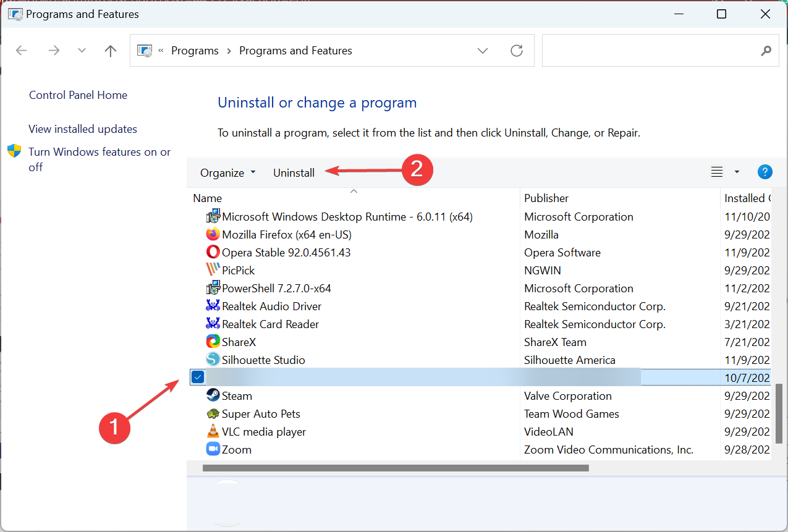Select the Realtek Card Reader icon
Image resolution: width=788 pixels, height=532 pixels.
[x=213, y=324]
